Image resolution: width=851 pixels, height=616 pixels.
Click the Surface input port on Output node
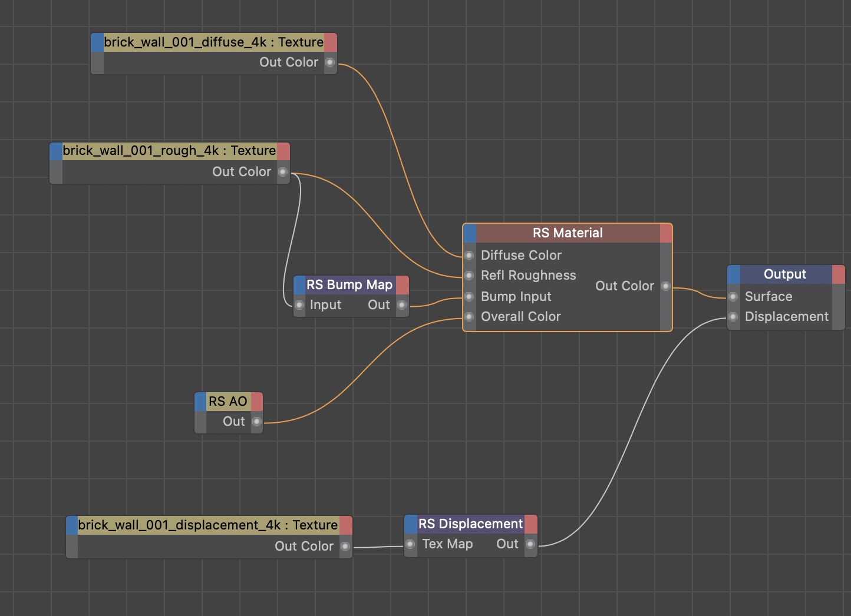(x=733, y=297)
